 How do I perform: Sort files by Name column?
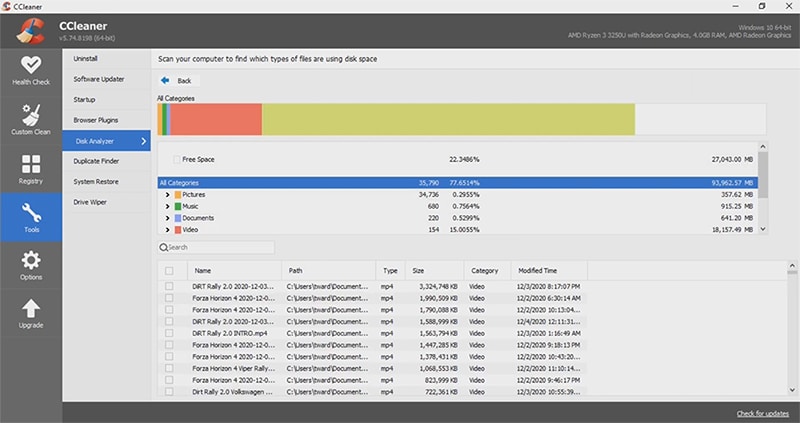tap(235, 271)
